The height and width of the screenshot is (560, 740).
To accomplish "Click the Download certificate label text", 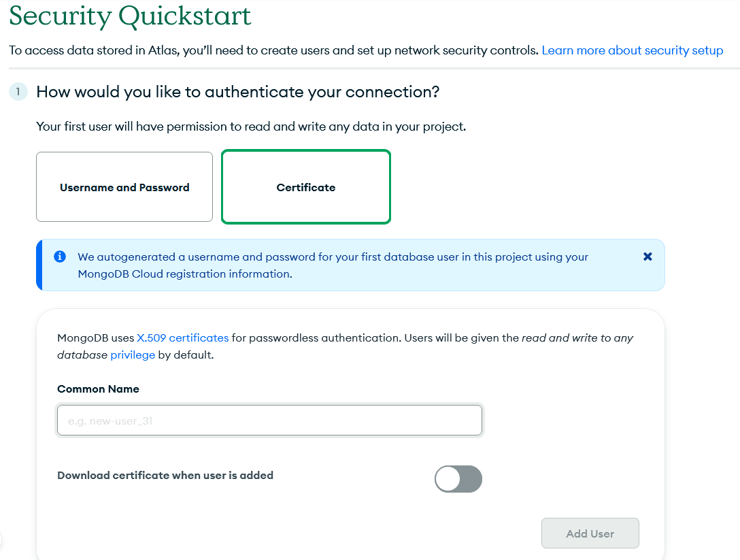I will tap(165, 476).
